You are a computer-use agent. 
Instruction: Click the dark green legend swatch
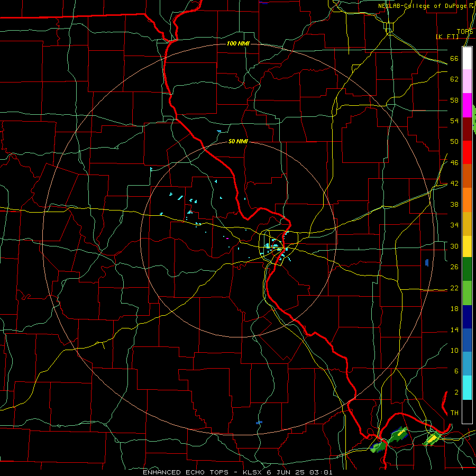(467, 269)
